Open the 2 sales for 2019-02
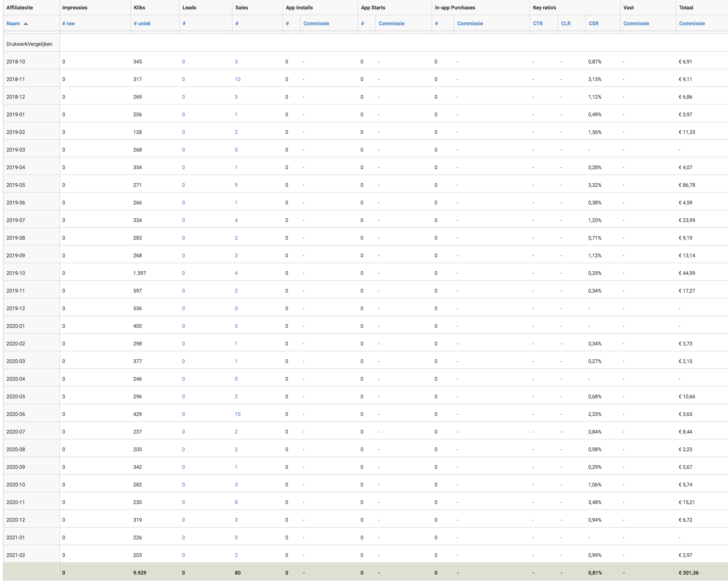Image resolution: width=728 pixels, height=584 pixels. (236, 132)
